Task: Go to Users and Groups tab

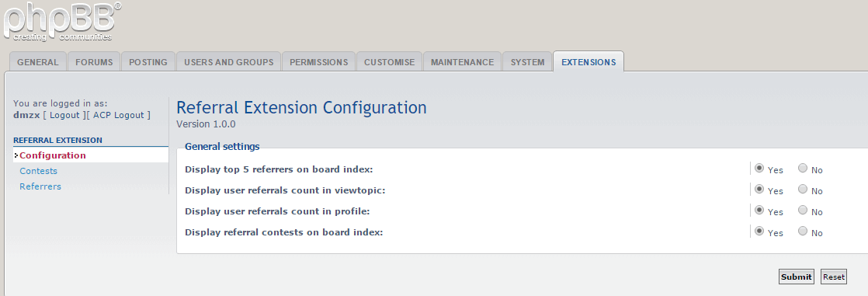Action: 228,62
